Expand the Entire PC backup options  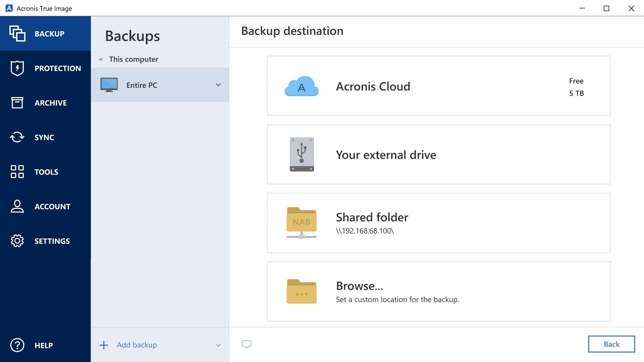[218, 85]
